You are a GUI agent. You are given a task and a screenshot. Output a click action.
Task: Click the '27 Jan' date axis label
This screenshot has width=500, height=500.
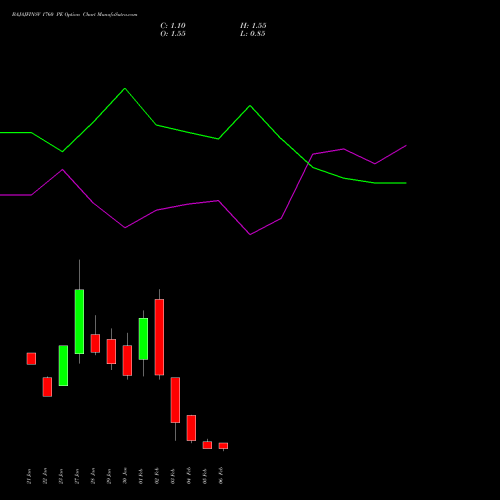click(77, 476)
